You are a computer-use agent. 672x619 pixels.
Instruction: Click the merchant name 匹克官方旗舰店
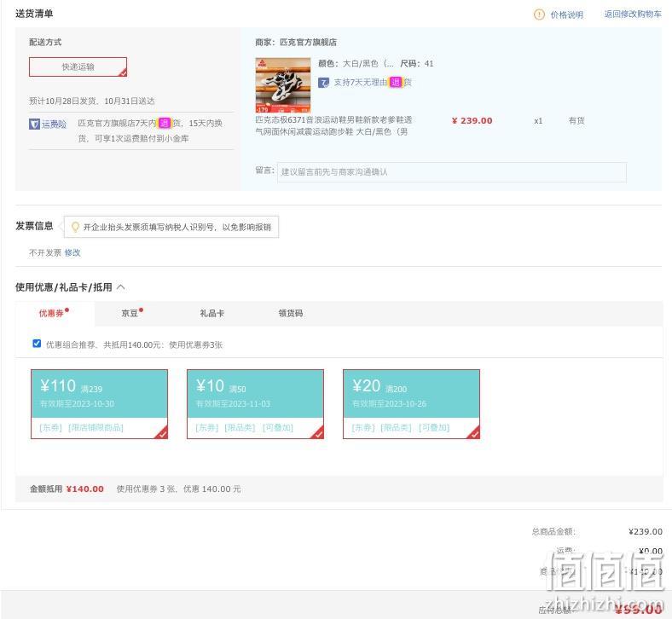(308, 42)
